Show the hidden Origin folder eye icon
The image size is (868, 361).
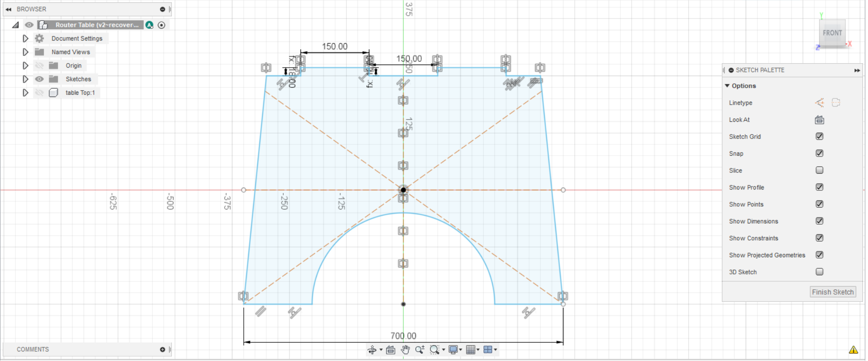coord(40,66)
